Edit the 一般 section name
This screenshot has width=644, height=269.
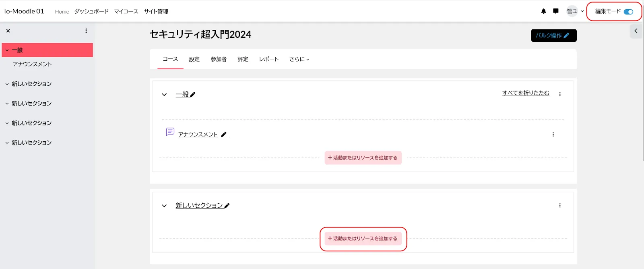pyautogui.click(x=193, y=95)
